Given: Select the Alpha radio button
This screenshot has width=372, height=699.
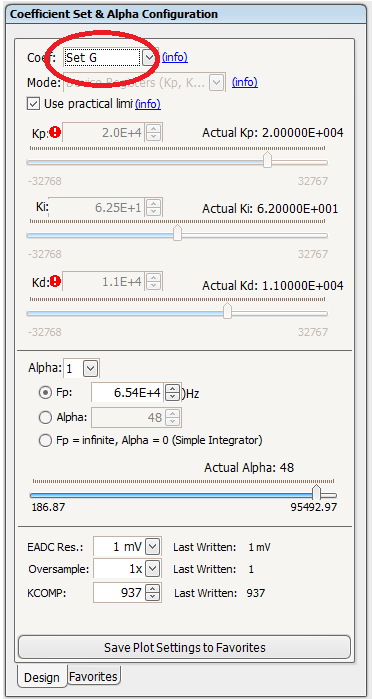Looking at the screenshot, I should click(x=45, y=418).
